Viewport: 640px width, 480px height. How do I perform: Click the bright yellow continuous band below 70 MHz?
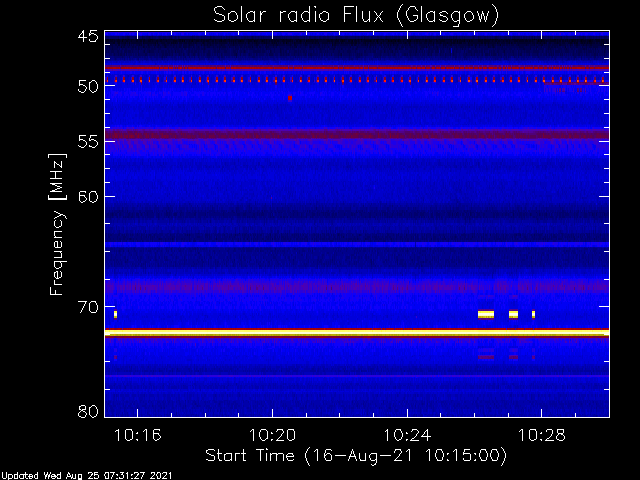[357, 333]
